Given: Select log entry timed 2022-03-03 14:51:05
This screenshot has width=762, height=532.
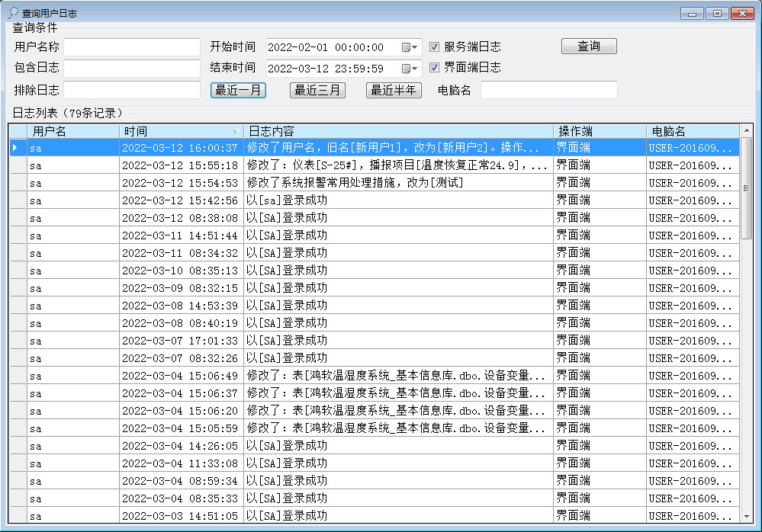Looking at the screenshot, I should click(375, 515).
